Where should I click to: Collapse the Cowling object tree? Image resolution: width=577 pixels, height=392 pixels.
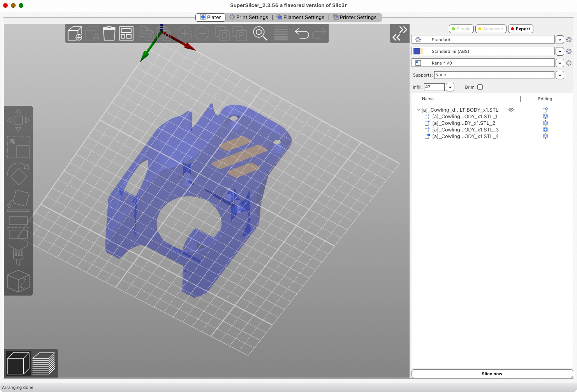[x=419, y=110]
